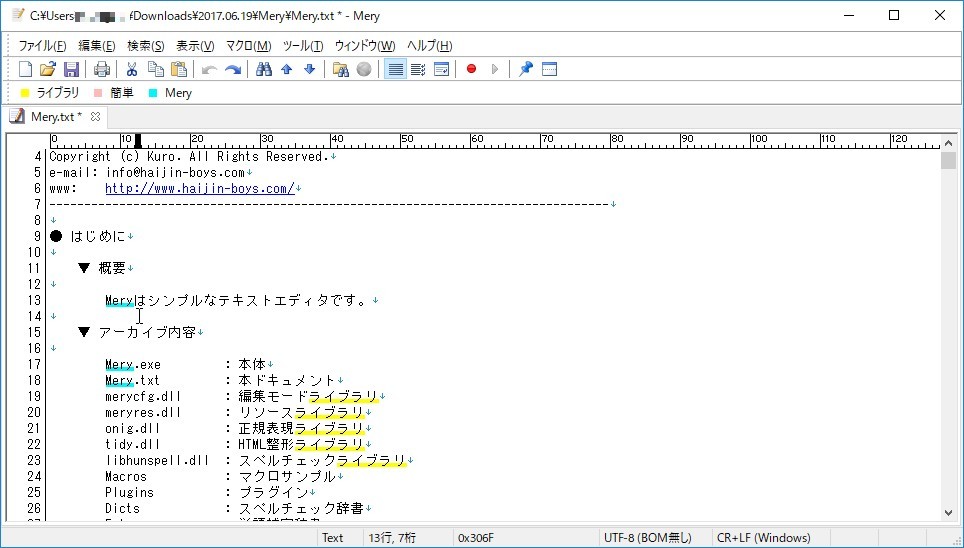Viewport: 964px width, 548px height.
Task: Click the Macros entry text
Action: tap(126, 476)
